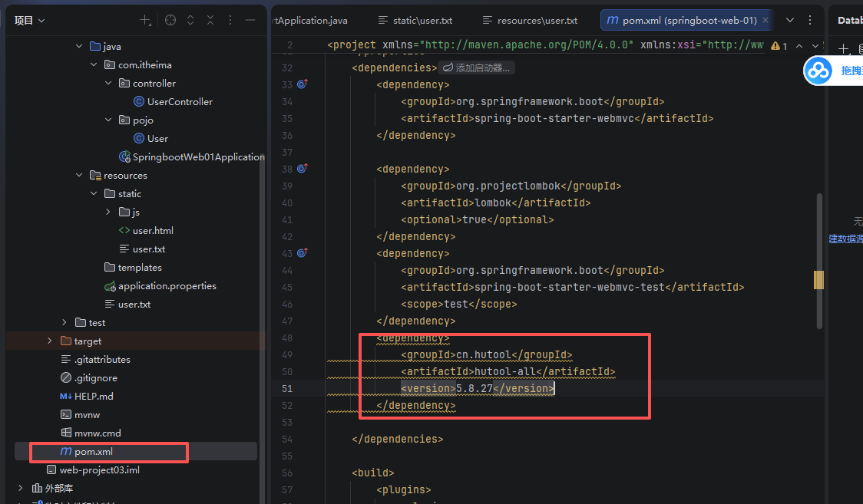Open the .gitignore file
863x504 pixels.
88,378
